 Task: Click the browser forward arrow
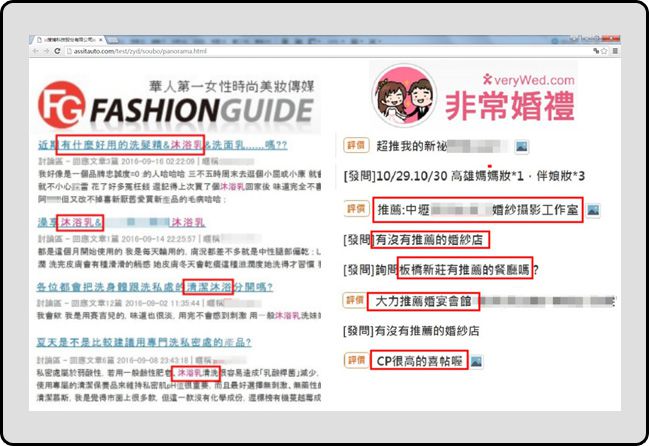(x=46, y=51)
